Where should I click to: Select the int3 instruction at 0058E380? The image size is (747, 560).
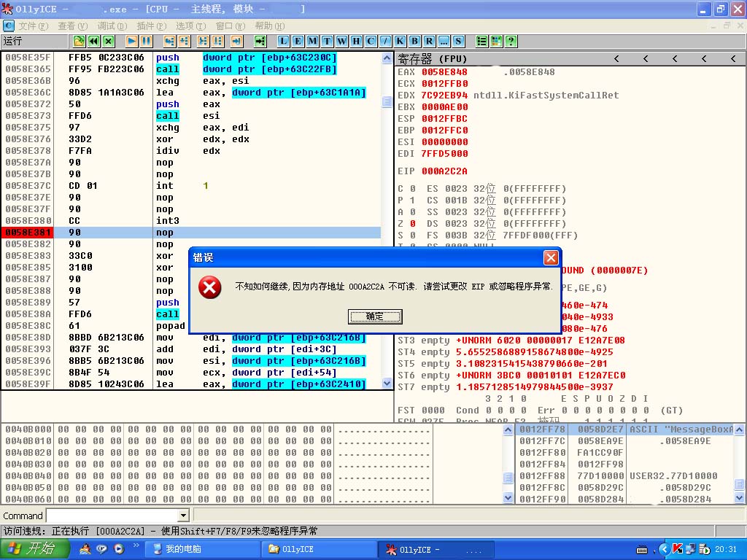(x=191, y=220)
